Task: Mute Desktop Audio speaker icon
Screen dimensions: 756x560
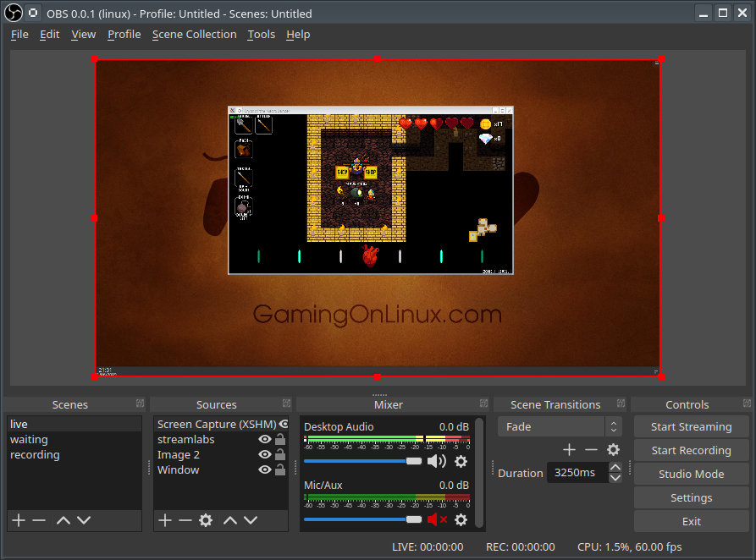Action: coord(436,462)
